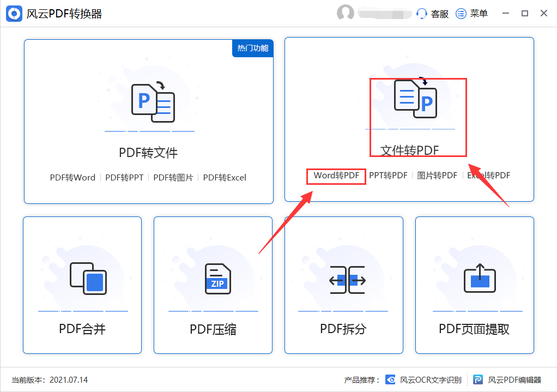The height and width of the screenshot is (392, 557).
Task: Click the 产品推荐 label
Action: click(361, 380)
